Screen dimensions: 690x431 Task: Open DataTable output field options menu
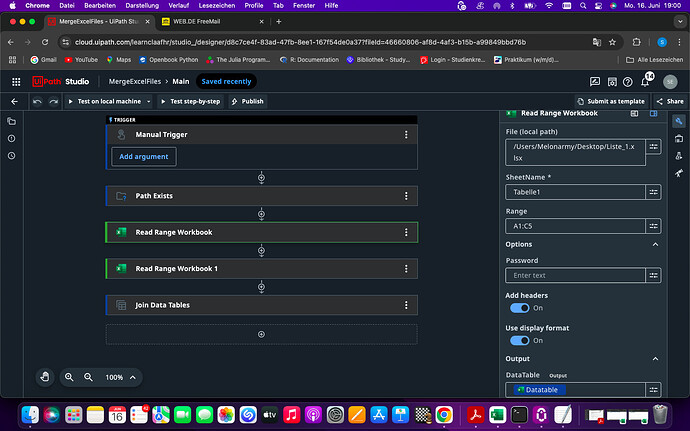tap(653, 390)
